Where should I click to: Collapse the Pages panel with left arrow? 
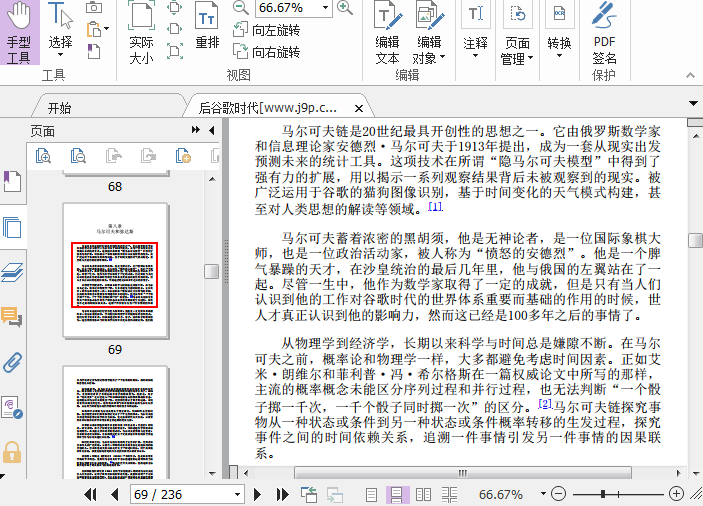coord(212,130)
